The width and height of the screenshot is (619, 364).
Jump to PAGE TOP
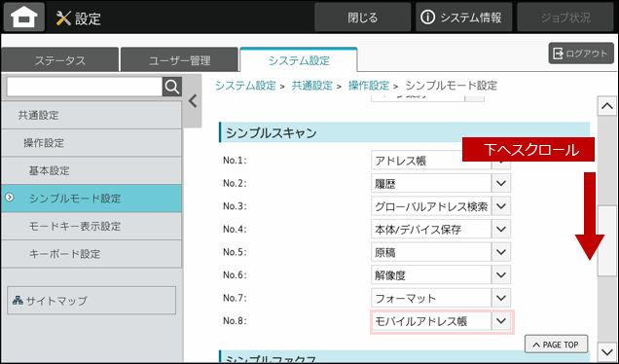[x=556, y=345]
